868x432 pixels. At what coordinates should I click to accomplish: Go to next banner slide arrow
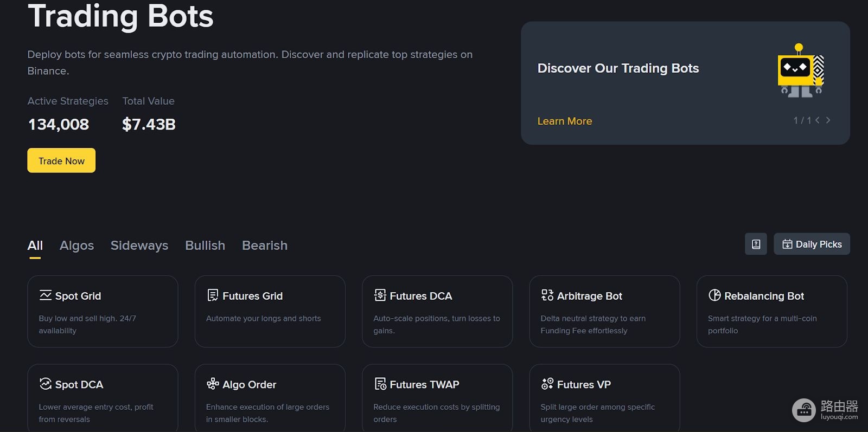(x=828, y=120)
